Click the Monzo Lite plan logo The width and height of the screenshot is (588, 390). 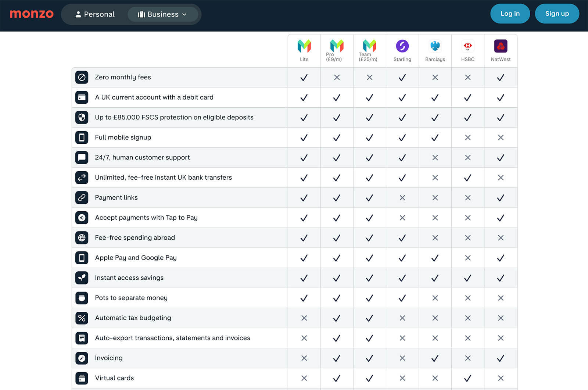[304, 46]
